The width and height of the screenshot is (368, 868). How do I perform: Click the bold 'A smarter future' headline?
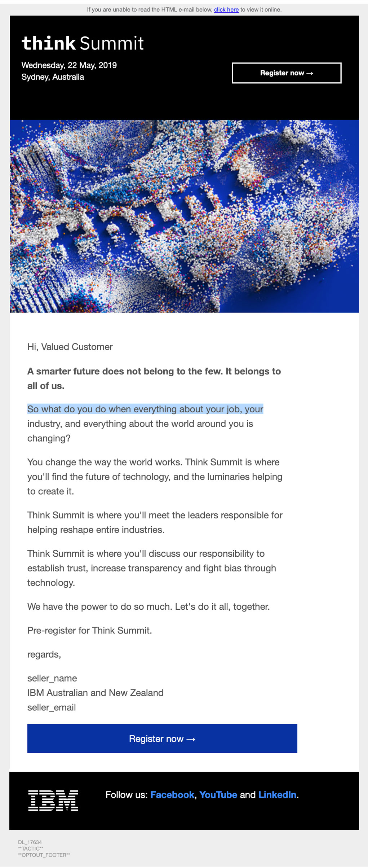154,372
